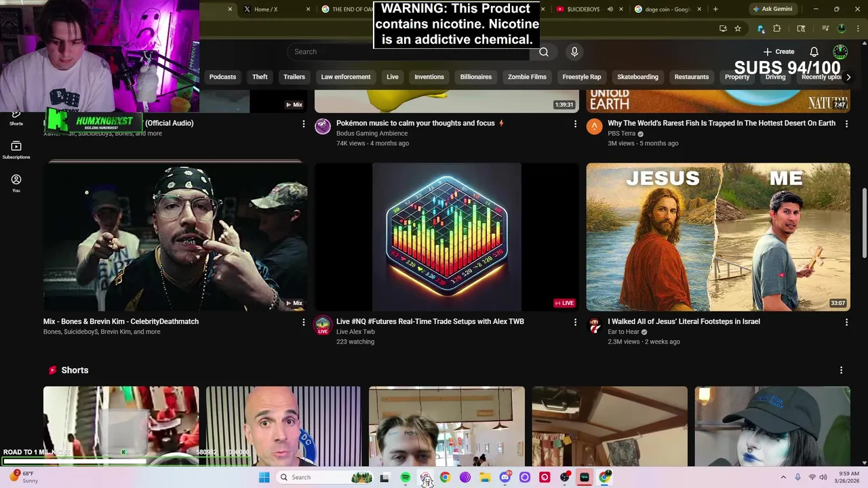Click the Windows taskbar search box

tap(325, 477)
